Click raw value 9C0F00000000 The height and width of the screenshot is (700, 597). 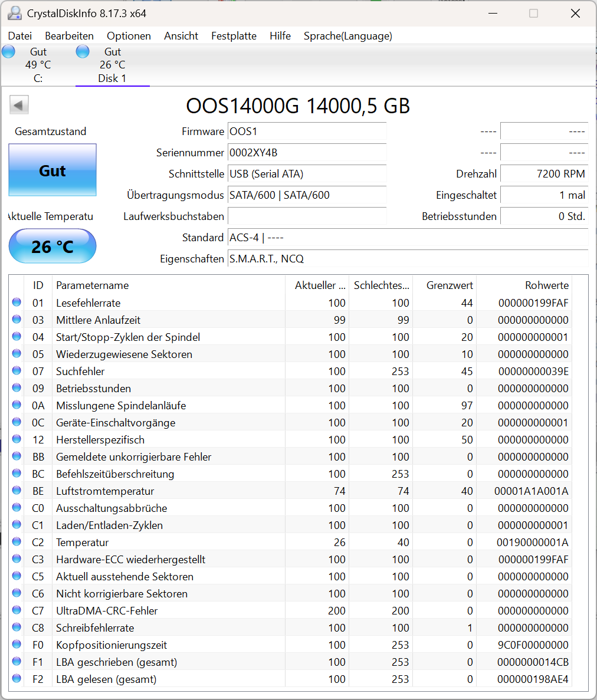[533, 645]
